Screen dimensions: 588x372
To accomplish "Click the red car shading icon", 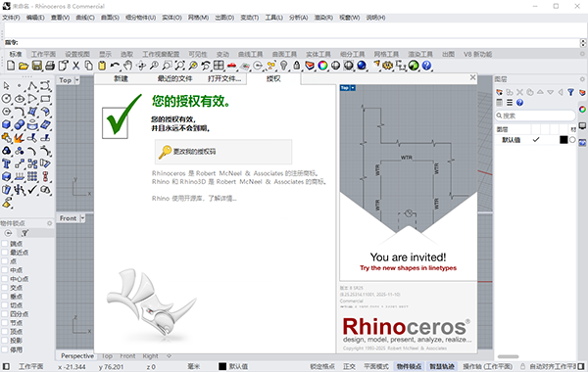I will point(231,66).
